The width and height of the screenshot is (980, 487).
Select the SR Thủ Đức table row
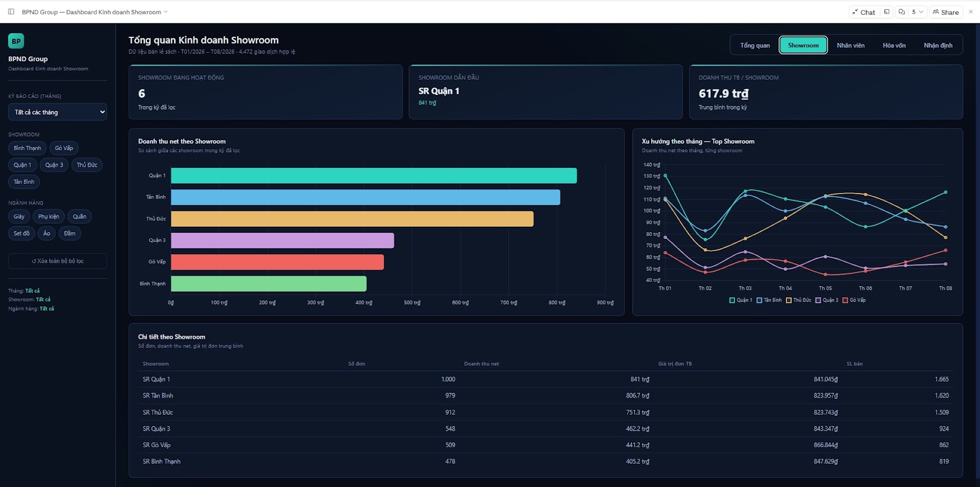click(x=546, y=412)
